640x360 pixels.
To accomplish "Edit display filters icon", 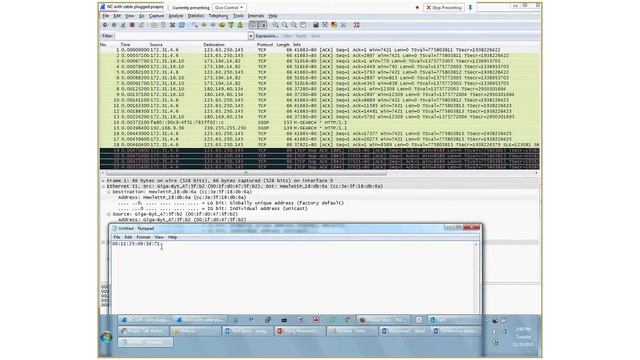I will pos(325,25).
